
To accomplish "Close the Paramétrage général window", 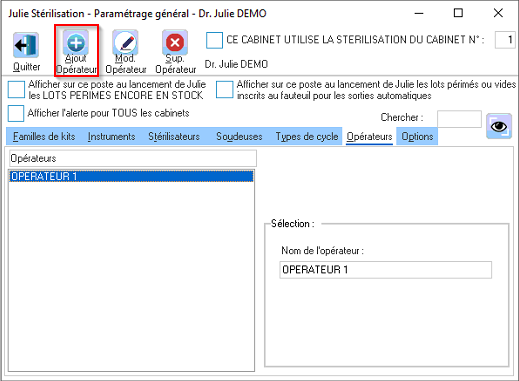I will tap(498, 13).
